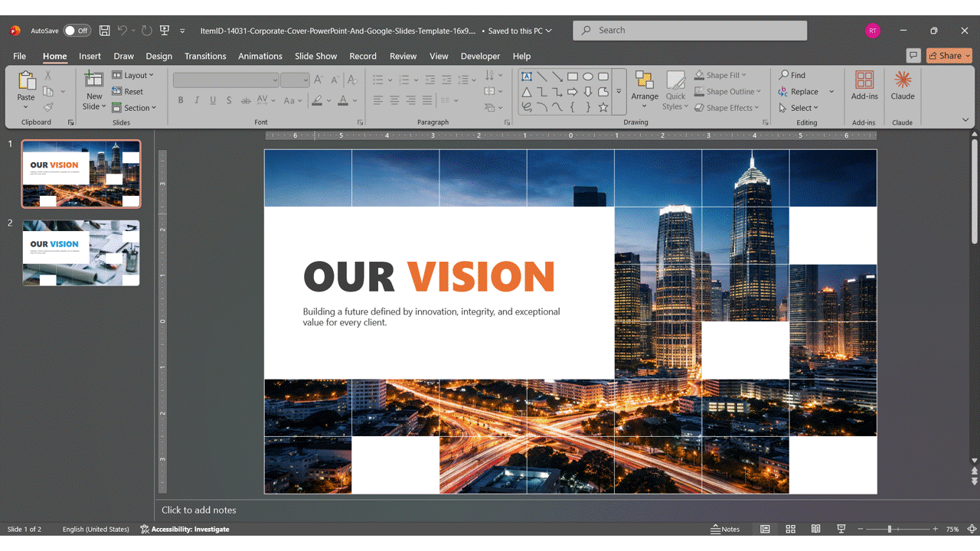Screen dimensions: 980x551
Task: Toggle Normal view button in status bar
Action: [765, 529]
